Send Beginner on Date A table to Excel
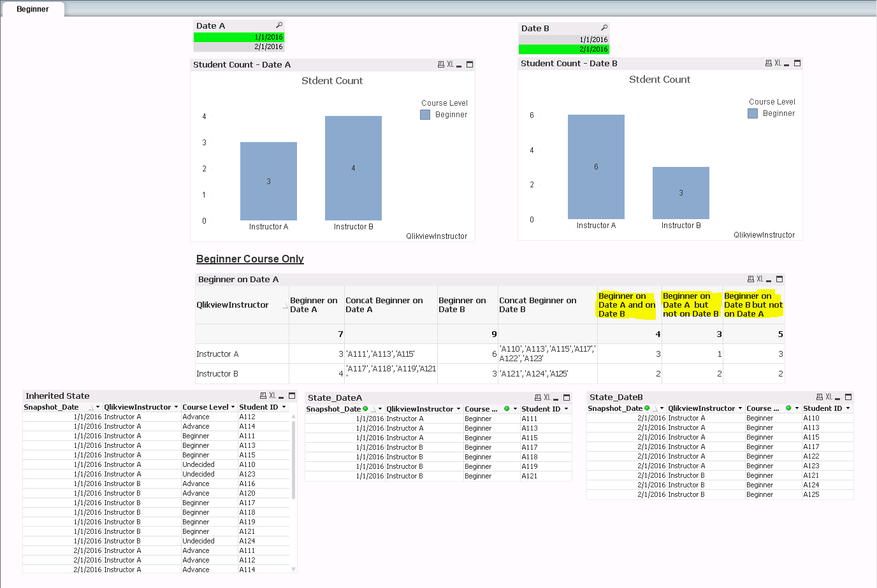 coord(760,279)
